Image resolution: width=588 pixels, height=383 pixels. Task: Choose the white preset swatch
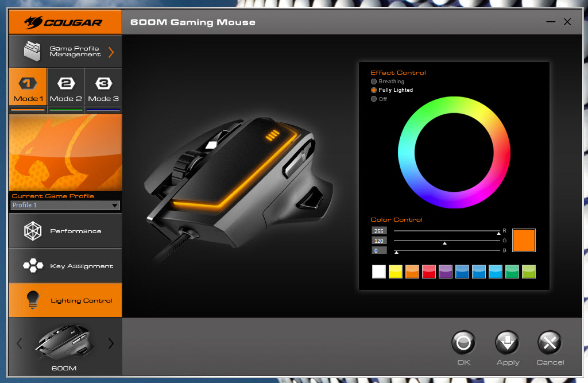(x=379, y=272)
